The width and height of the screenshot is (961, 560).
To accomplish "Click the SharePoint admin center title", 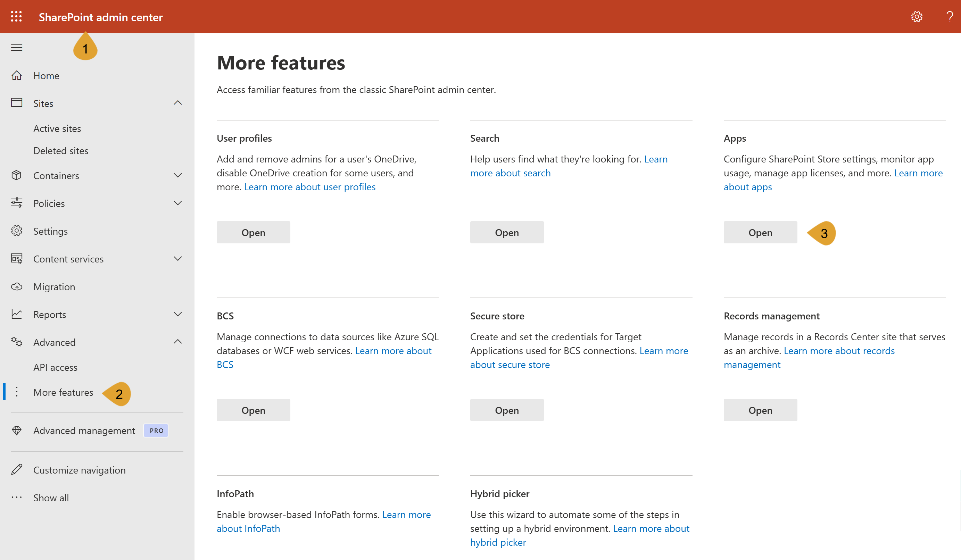I will [x=101, y=17].
